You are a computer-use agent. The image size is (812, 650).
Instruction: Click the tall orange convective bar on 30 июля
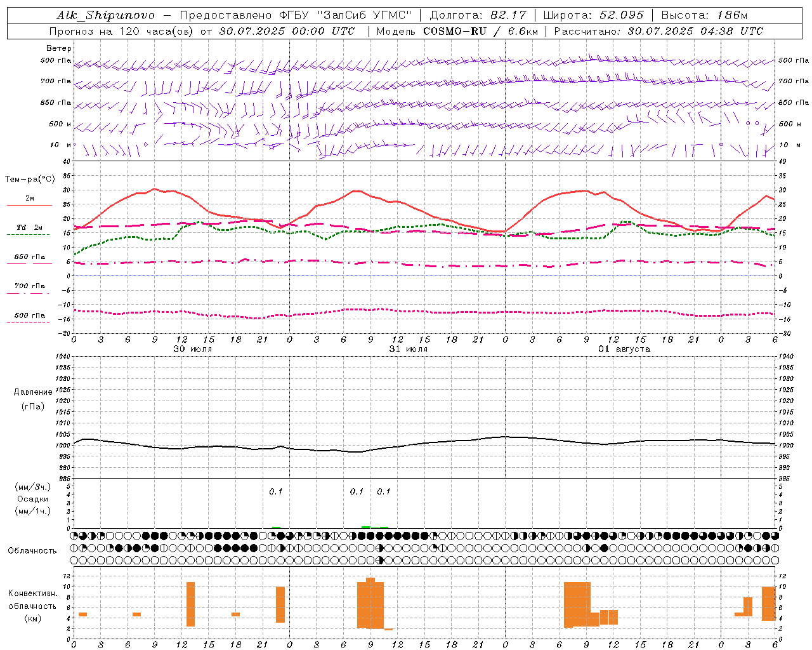click(190, 604)
